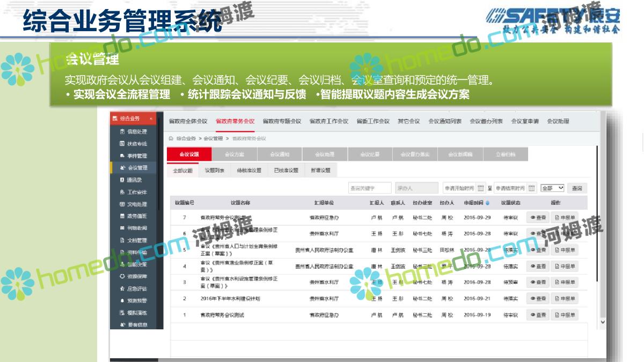Click the home icon in the breadcrumb
This screenshot has height=362, width=644.
[x=171, y=138]
